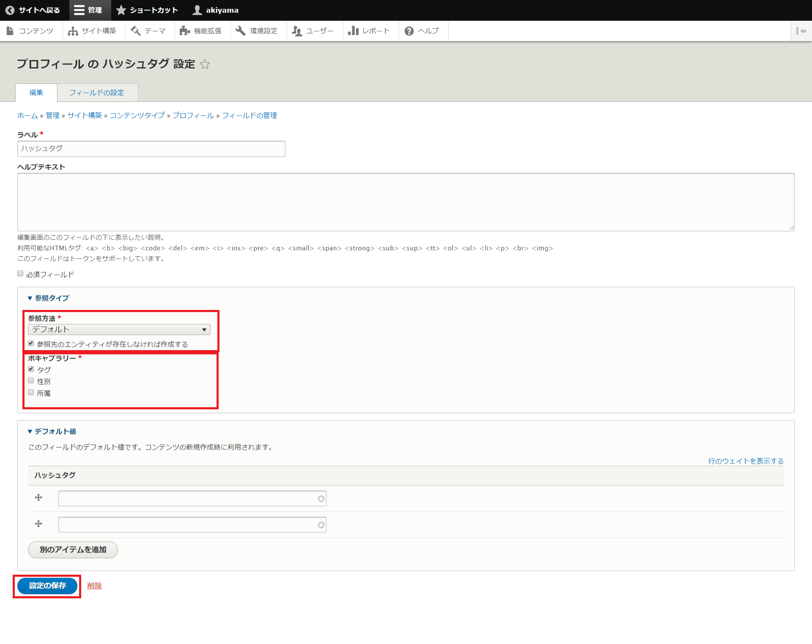This screenshot has height=644, width=812.
Task: Click the 設定の保存 button
Action: 47,586
